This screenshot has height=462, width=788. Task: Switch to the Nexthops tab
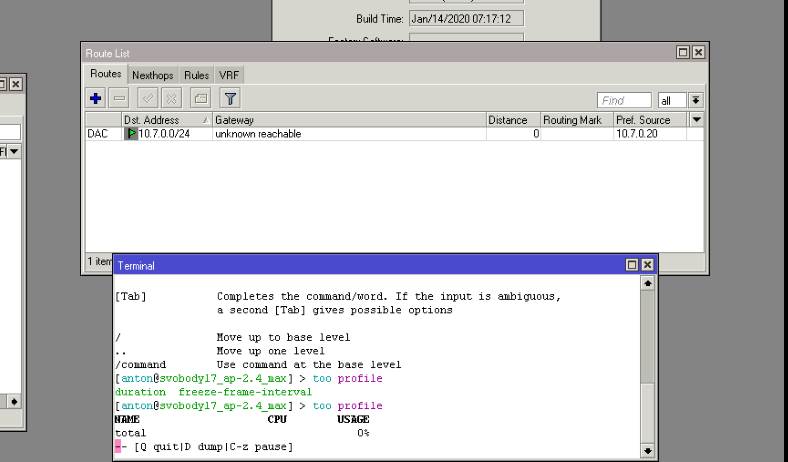pyautogui.click(x=152, y=75)
